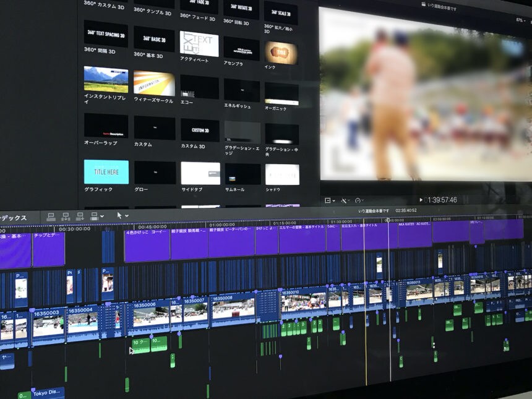This screenshot has width=532, height=399.
Task: Choose the グラフィック TITLE HERE thumbnail
Action: (x=106, y=172)
